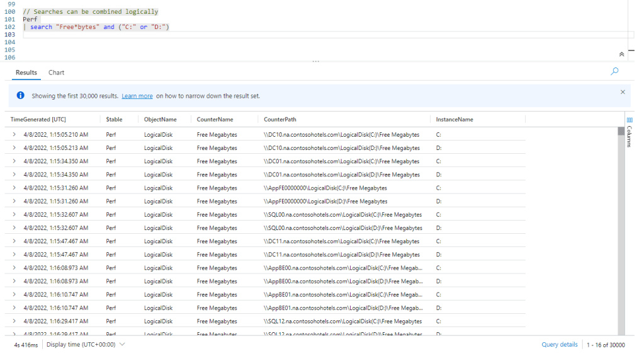Sort by TimeGenerated [UTC] column header

[38, 119]
